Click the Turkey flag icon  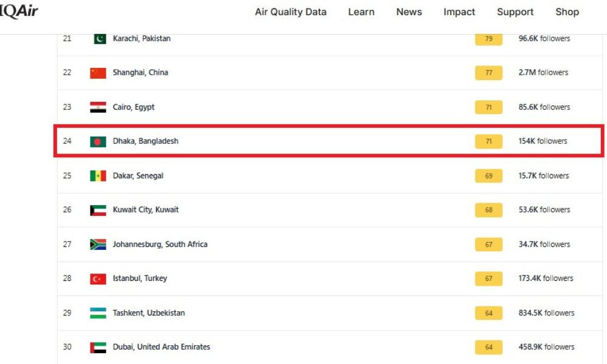click(98, 278)
